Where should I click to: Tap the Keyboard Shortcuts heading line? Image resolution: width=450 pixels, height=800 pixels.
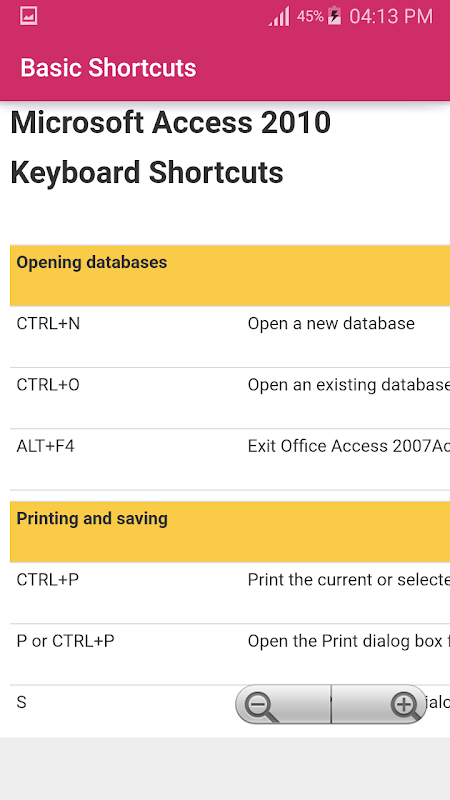(147, 172)
